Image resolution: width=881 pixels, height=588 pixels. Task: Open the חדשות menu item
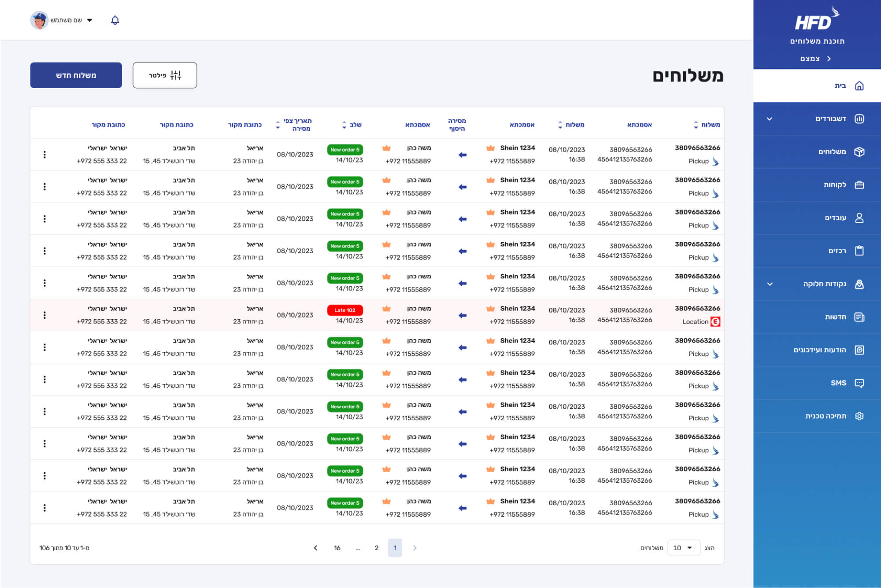pos(835,317)
